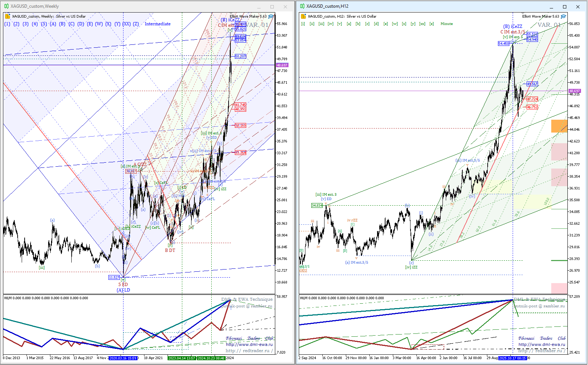This screenshot has width=588, height=365.
Task: Click the graduation cap icon in H12 chart
Action: tap(564, 17)
